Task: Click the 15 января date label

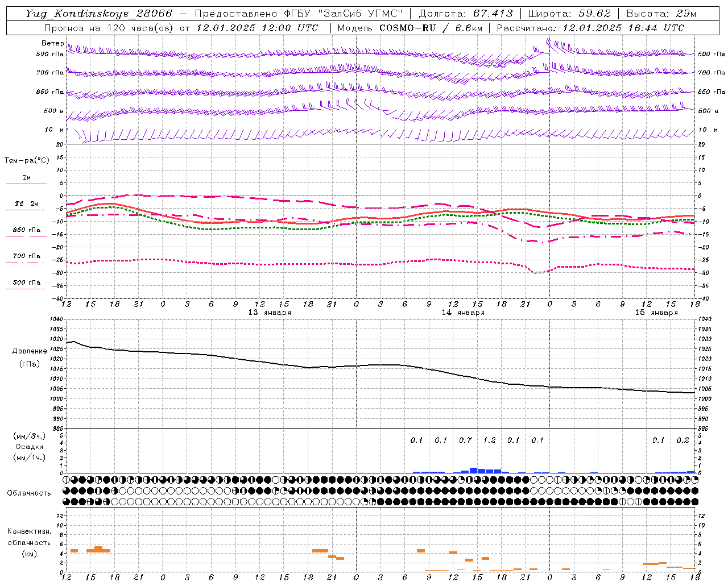Action: tap(656, 313)
